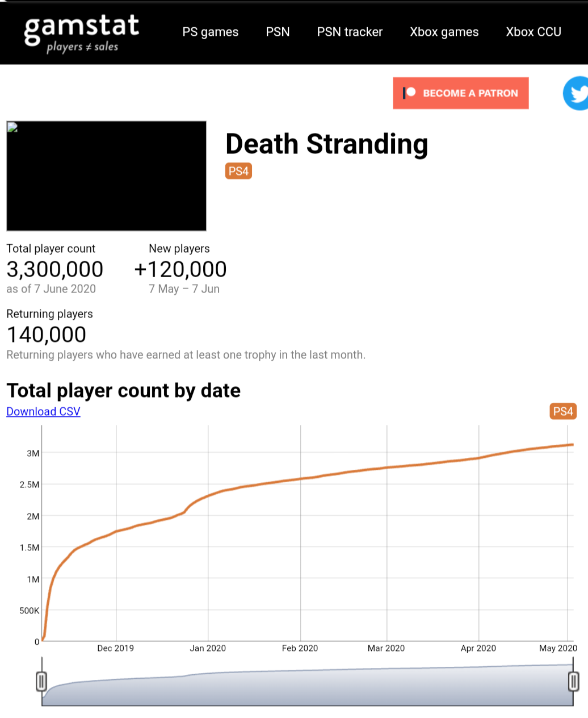588x718 pixels.
Task: Click the Patreon logo icon
Action: click(x=410, y=93)
